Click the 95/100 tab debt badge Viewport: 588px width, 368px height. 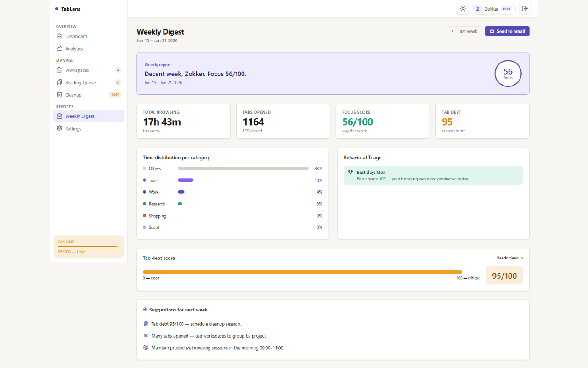point(504,276)
